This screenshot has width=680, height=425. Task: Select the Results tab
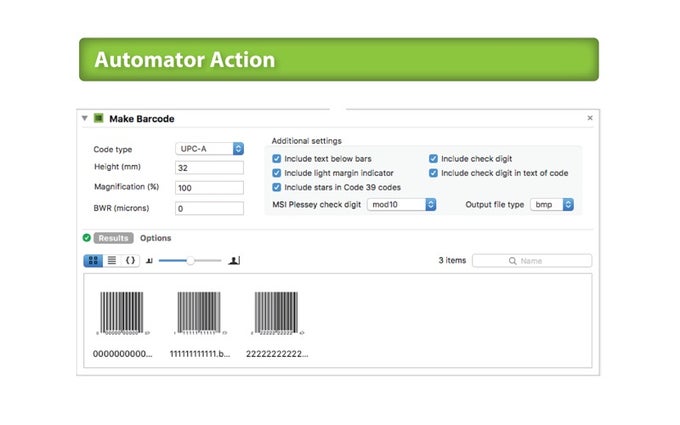click(113, 238)
